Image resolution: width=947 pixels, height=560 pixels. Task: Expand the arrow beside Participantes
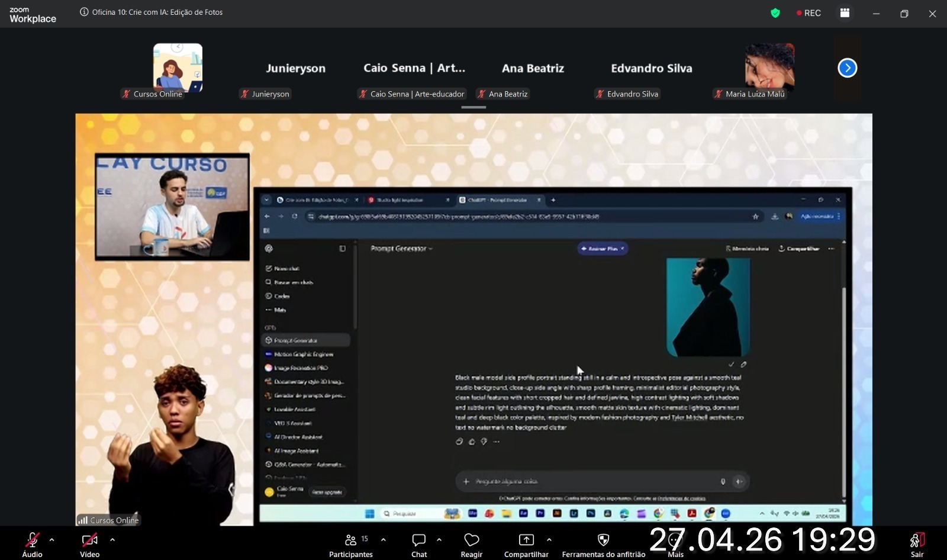pos(384,540)
